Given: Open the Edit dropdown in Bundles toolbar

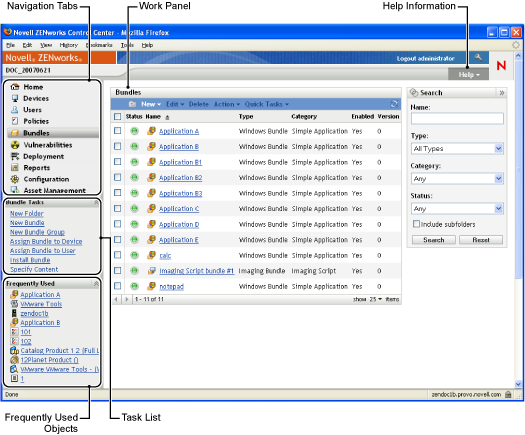Looking at the screenshot, I should coord(175,104).
